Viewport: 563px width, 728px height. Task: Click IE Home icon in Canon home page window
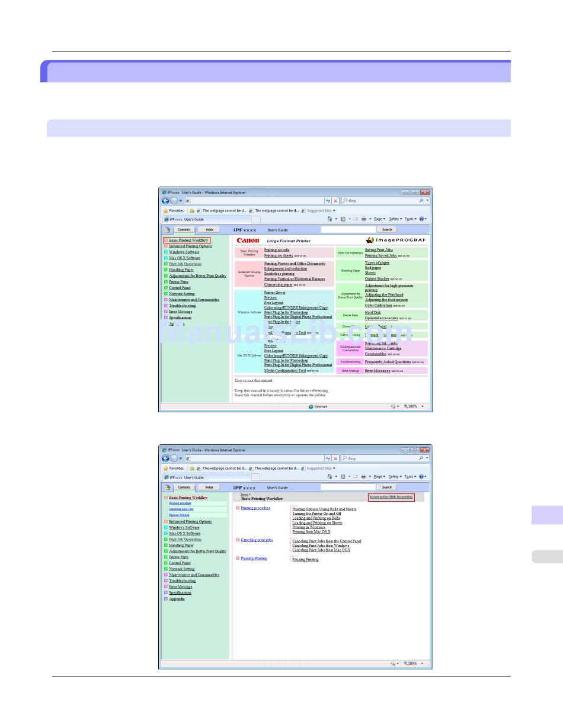[x=330, y=219]
